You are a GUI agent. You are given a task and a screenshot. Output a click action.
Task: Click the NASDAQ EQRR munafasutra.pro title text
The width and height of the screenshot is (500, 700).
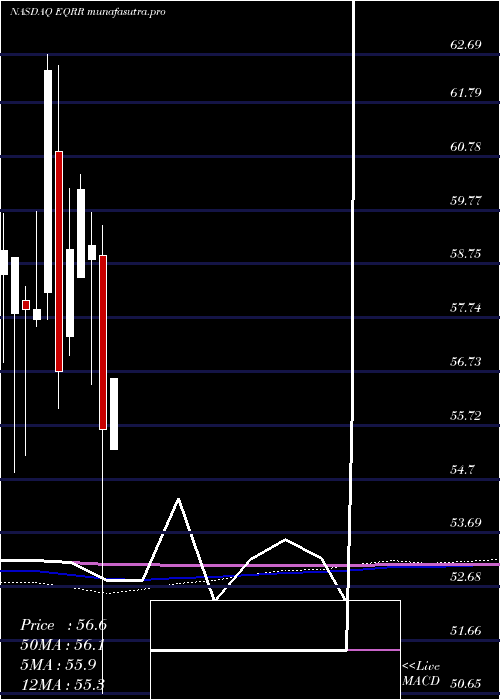pyautogui.click(x=88, y=12)
